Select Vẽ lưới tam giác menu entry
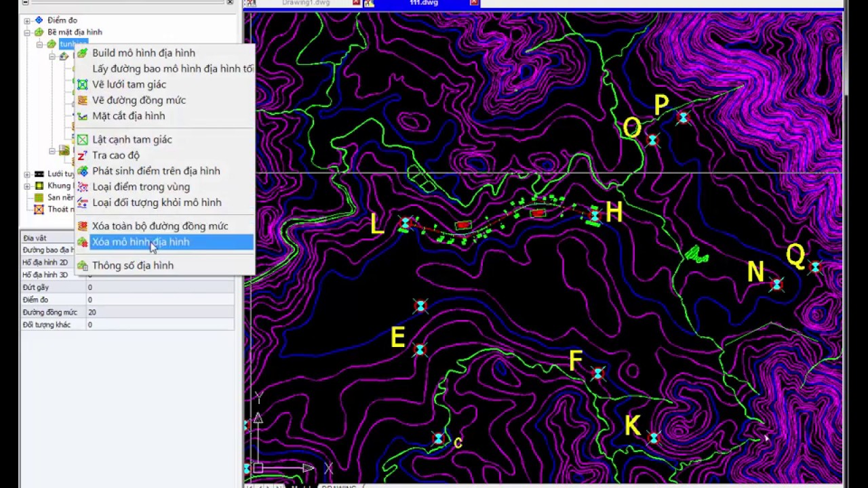 165,85
